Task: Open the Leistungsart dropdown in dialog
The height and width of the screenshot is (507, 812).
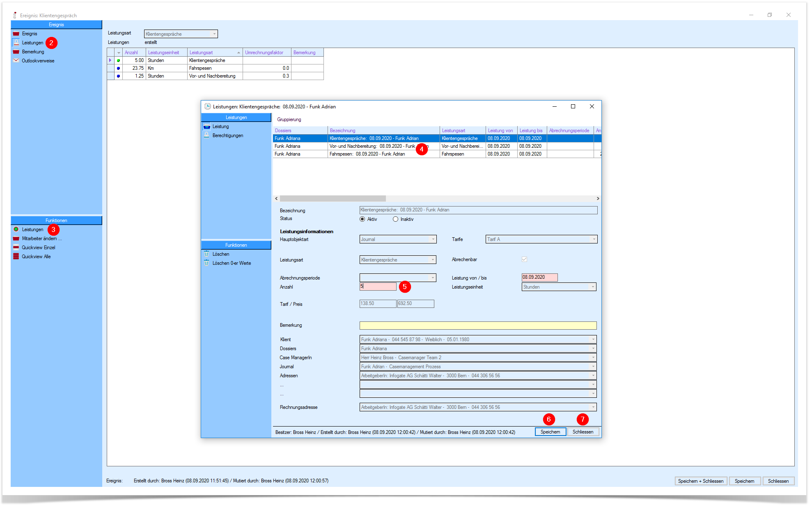Action: (433, 260)
